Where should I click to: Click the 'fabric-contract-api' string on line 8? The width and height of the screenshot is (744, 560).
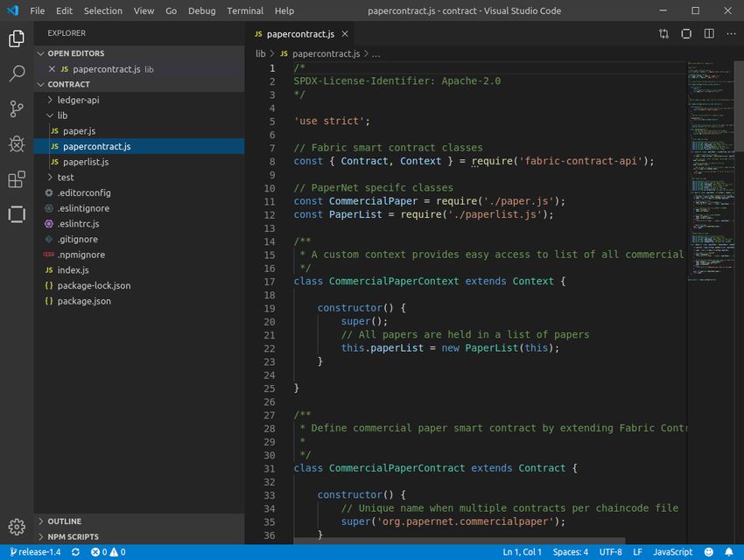(581, 161)
